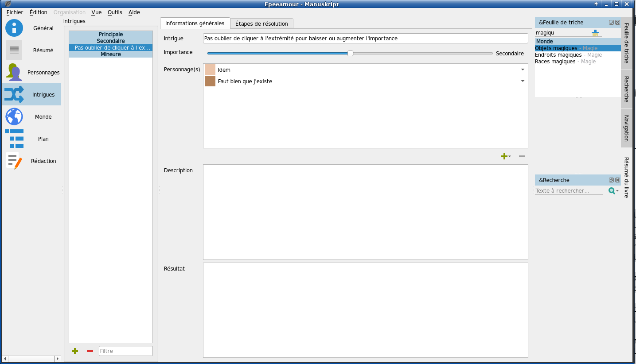Close the Feuille de triche dock panel
636x364 pixels.
click(617, 22)
